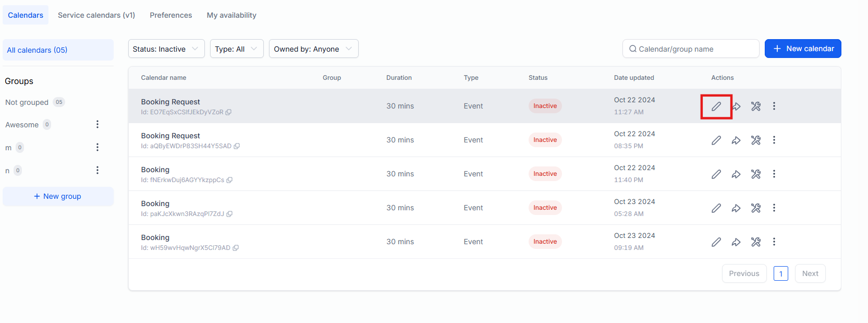Expand the Owned by: Anyone dropdown
This screenshot has width=868, height=323.
point(313,49)
